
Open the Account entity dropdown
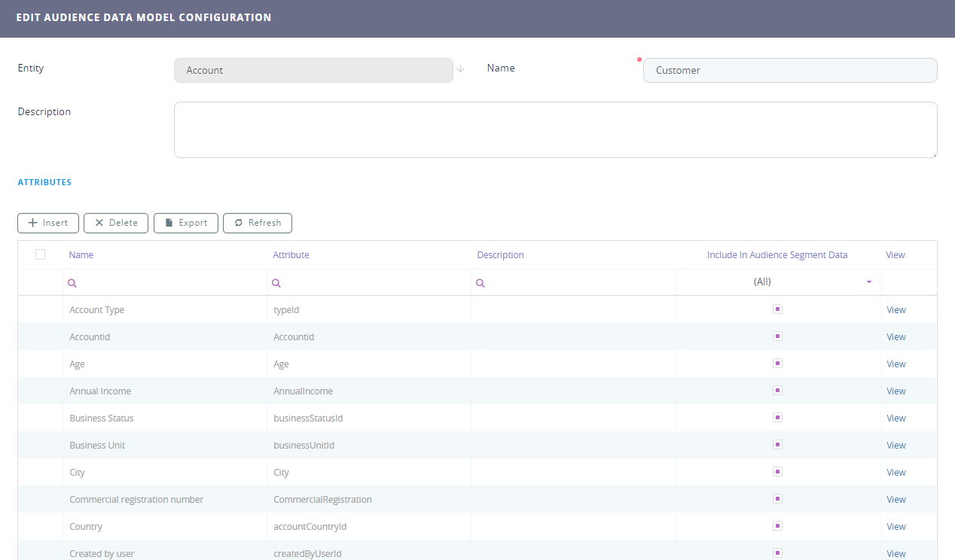pos(313,70)
